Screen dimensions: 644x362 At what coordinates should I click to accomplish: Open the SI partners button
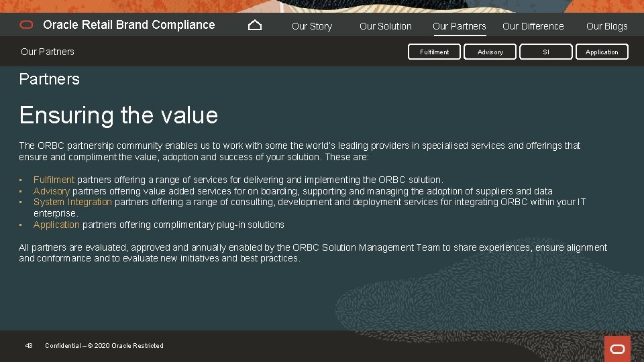(x=546, y=52)
